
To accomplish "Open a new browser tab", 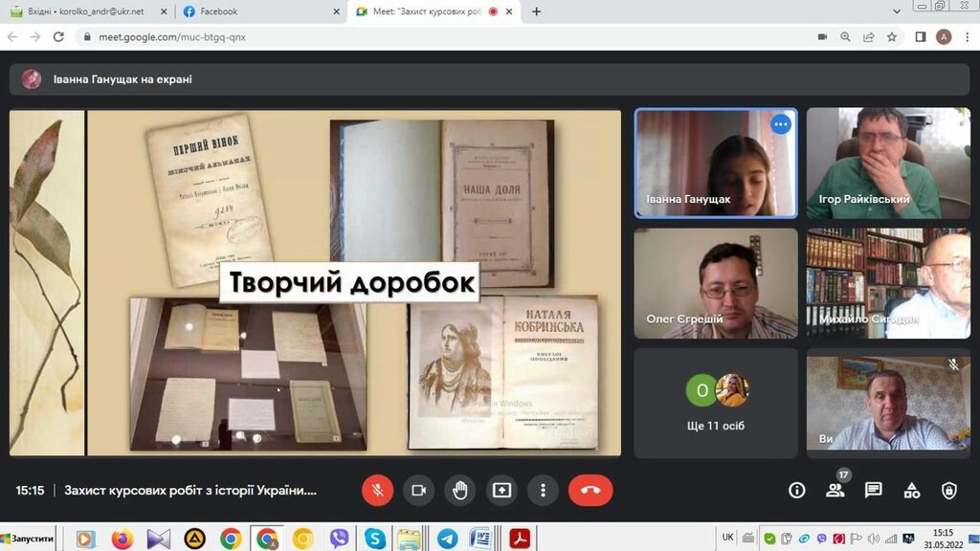I will pyautogui.click(x=536, y=11).
